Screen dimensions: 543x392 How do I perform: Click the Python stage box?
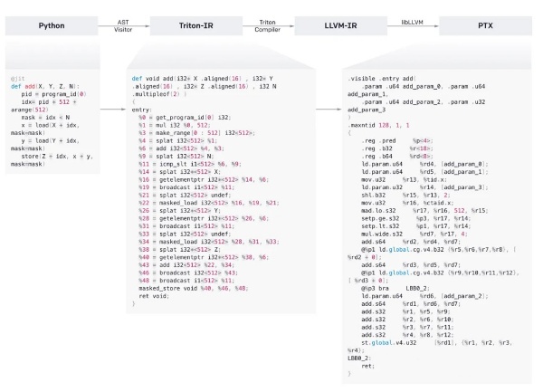pos(52,25)
